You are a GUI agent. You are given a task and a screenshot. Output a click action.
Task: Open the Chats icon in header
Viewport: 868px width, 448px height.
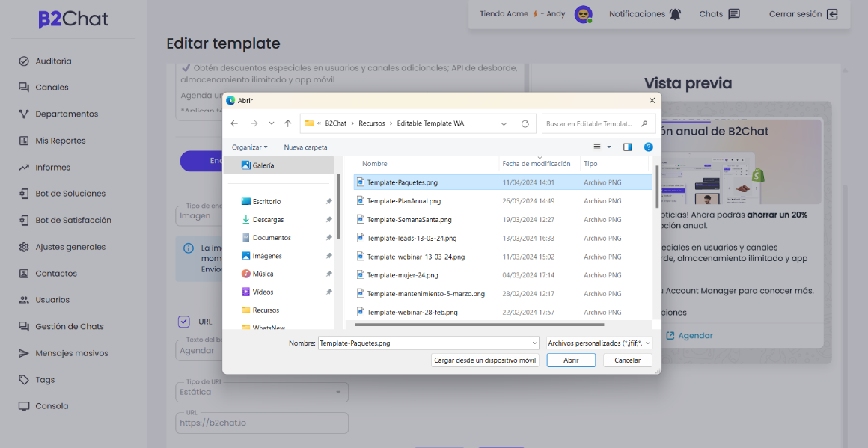pyautogui.click(x=734, y=14)
